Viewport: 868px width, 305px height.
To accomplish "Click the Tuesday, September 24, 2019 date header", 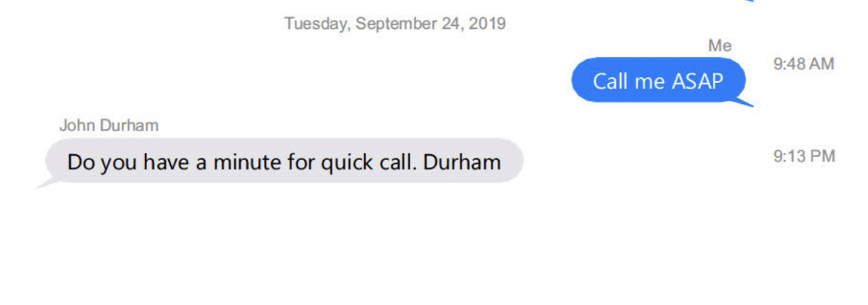I will 395,24.
